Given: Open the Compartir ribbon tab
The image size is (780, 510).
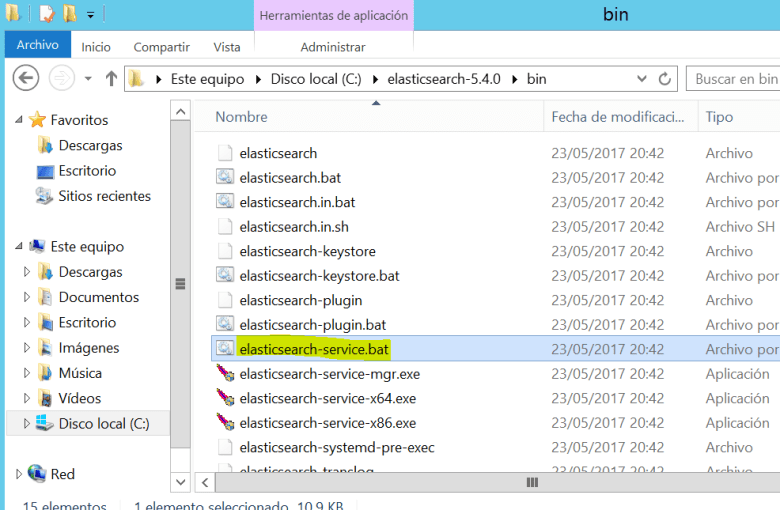Looking at the screenshot, I should tap(162, 47).
